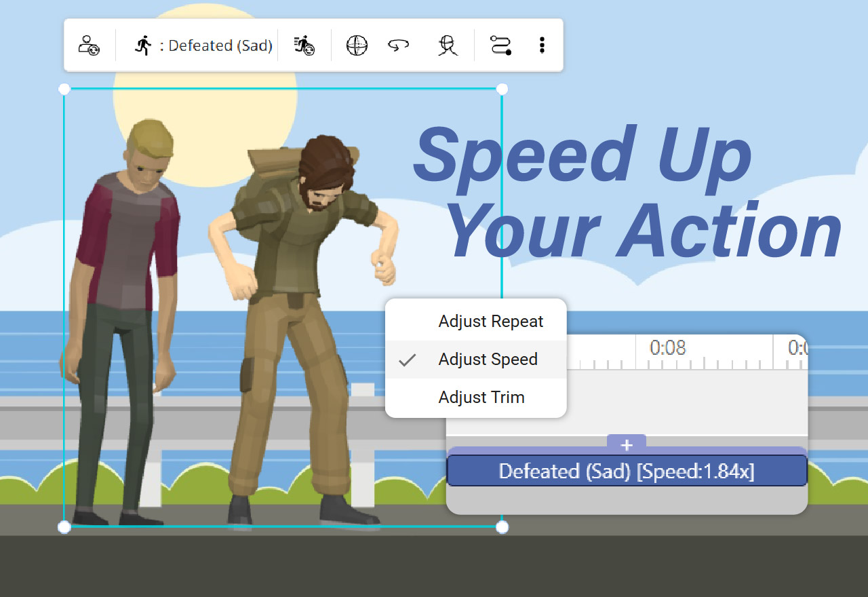868x597 pixels.
Task: Open the three-dot overflow menu
Action: point(542,45)
